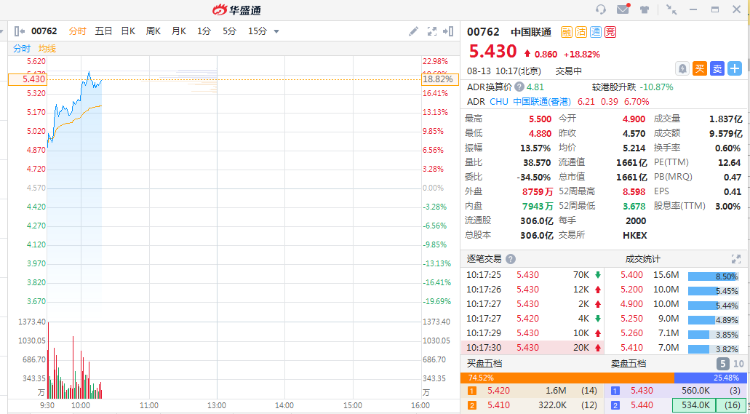
Task: Click the 74.52% buy ratio bar
Action: point(567,378)
